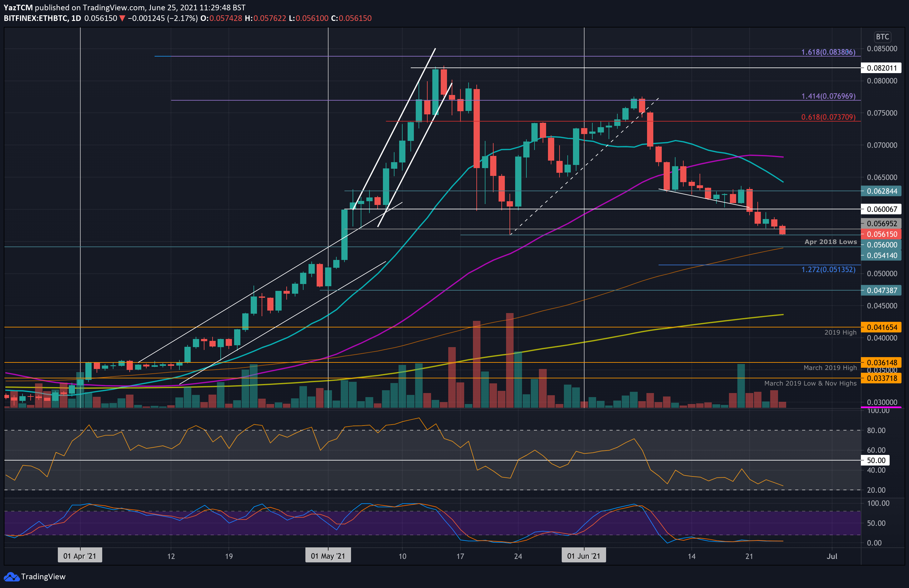Click the orange '2019 High' level label
Viewport: 909px width, 588px height.
pyautogui.click(x=840, y=332)
